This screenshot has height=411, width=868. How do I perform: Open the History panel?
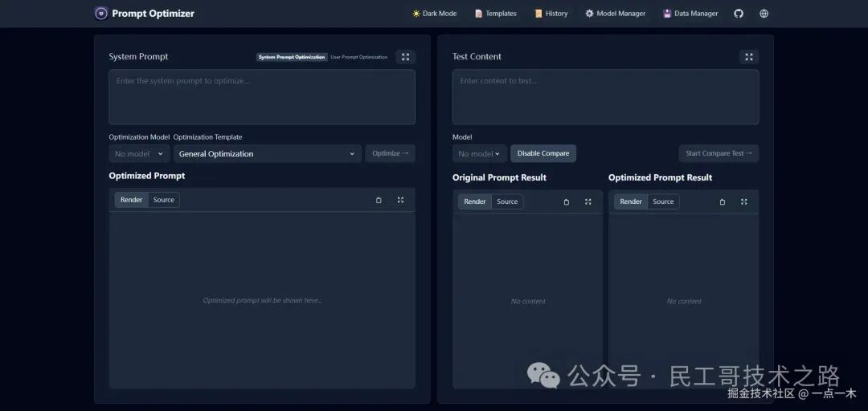[x=551, y=14]
